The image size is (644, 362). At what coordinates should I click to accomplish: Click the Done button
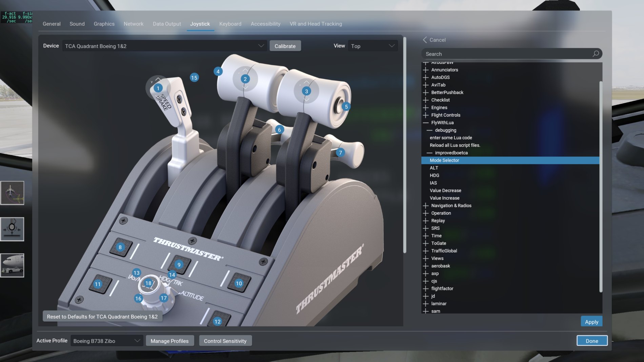592,341
